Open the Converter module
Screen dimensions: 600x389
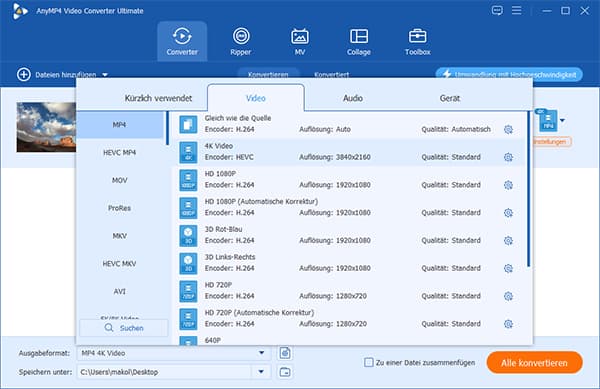(x=182, y=41)
